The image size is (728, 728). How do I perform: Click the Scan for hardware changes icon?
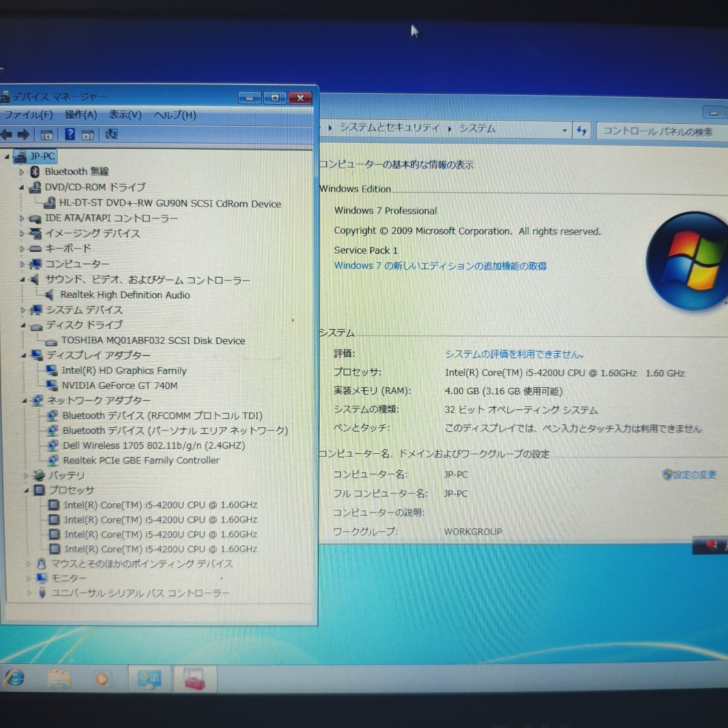click(x=112, y=134)
